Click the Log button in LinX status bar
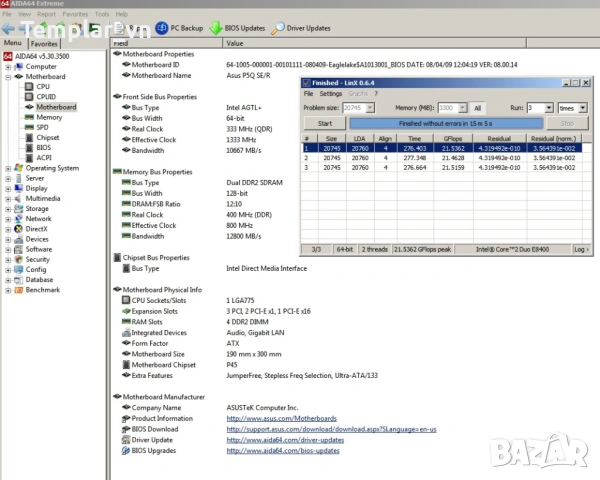Viewport: 600px width, 480px height. (x=581, y=250)
